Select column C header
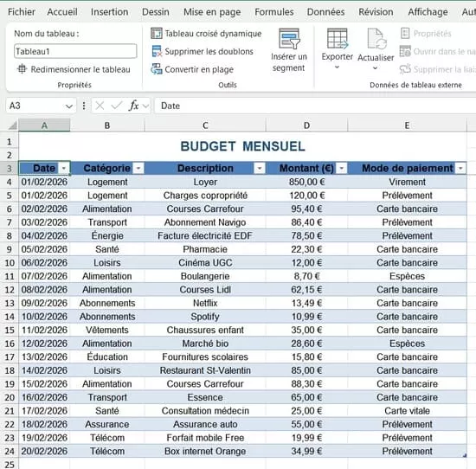Screen dimensions: 476x469 pos(205,125)
